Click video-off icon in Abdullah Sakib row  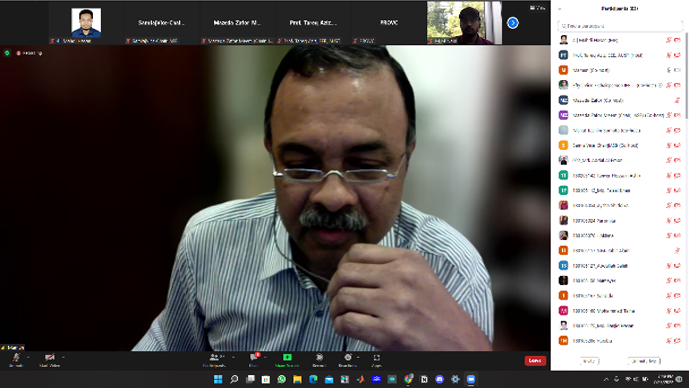tap(677, 266)
